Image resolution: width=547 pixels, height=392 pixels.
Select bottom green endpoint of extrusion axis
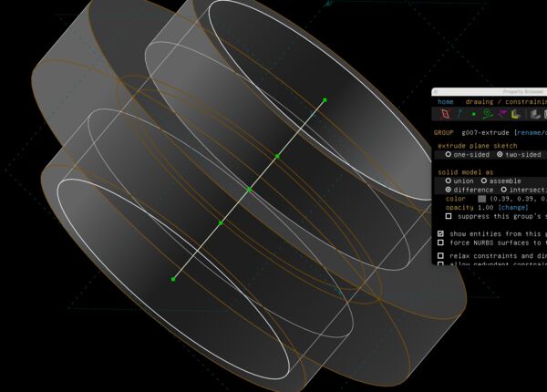[x=173, y=279]
